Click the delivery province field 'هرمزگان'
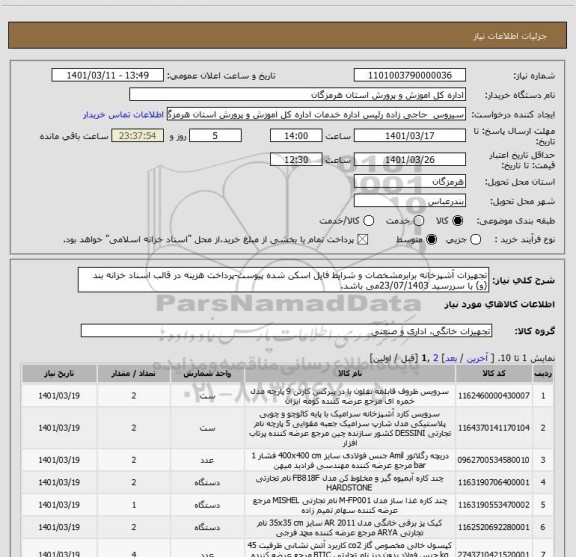 click(x=410, y=182)
